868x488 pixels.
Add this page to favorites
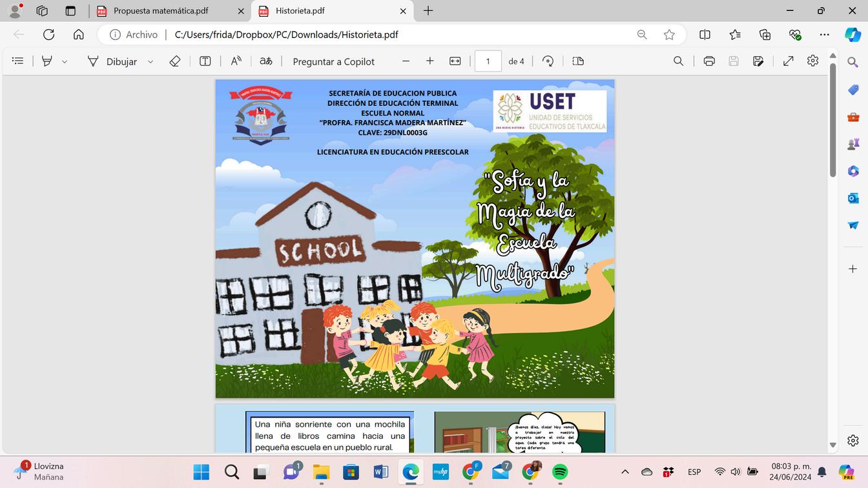coord(669,35)
